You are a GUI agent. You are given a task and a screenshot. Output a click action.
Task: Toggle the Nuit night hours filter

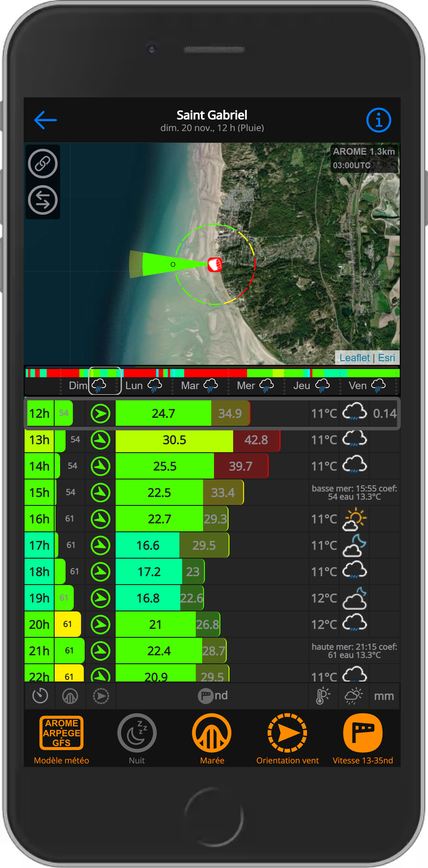pos(137,738)
